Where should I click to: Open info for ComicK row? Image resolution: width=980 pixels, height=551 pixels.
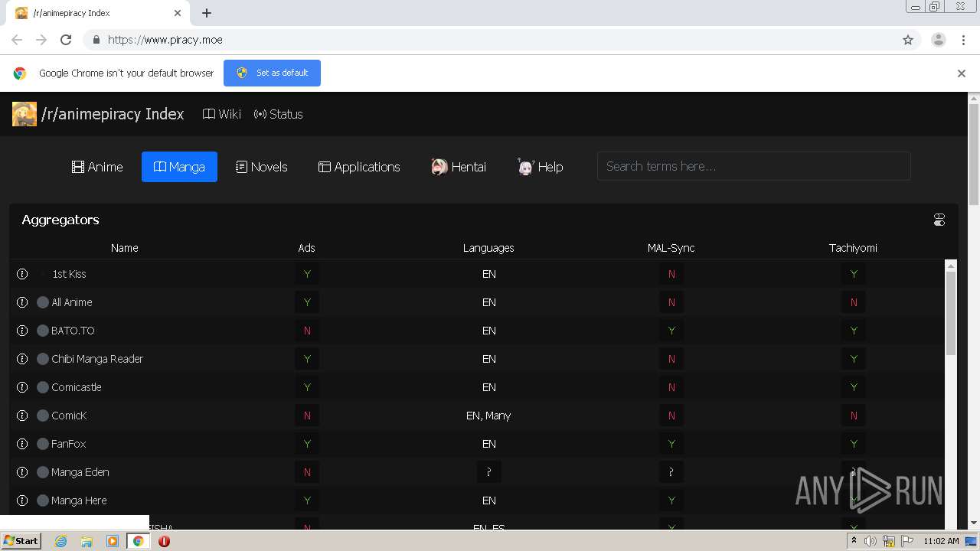22,416
